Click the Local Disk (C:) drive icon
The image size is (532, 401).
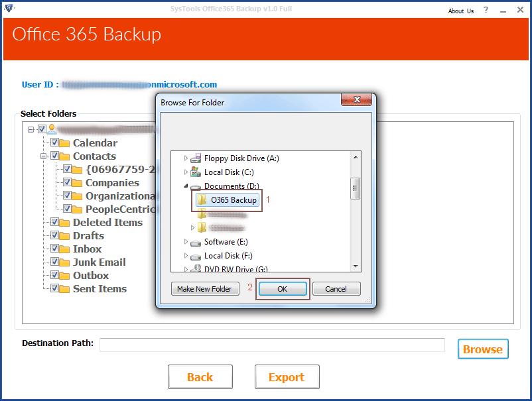196,172
